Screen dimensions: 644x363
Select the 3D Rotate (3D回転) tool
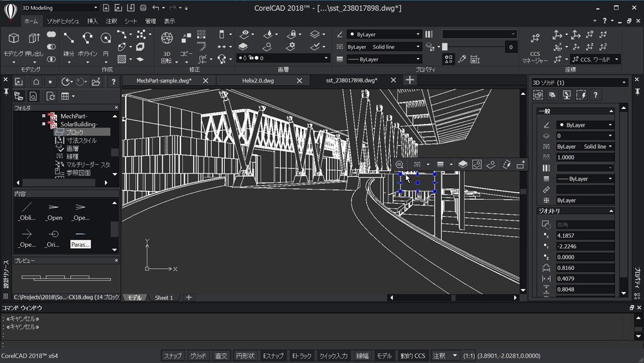pyautogui.click(x=167, y=38)
